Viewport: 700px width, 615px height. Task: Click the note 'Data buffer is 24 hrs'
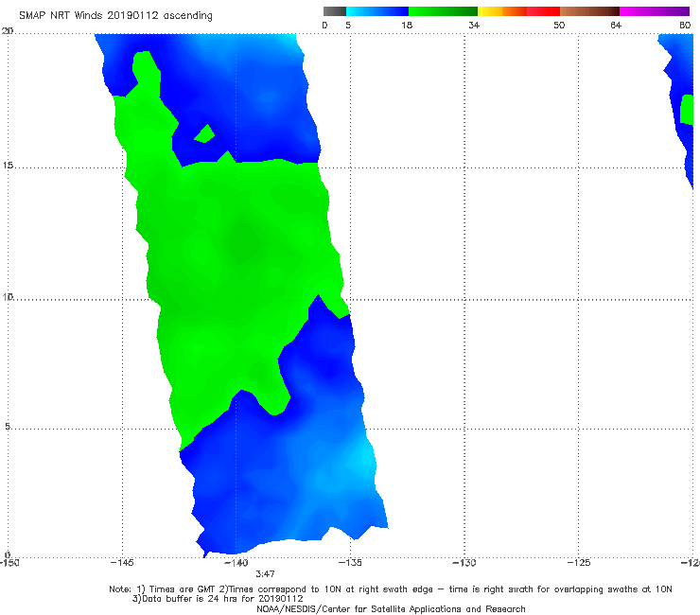click(x=193, y=599)
